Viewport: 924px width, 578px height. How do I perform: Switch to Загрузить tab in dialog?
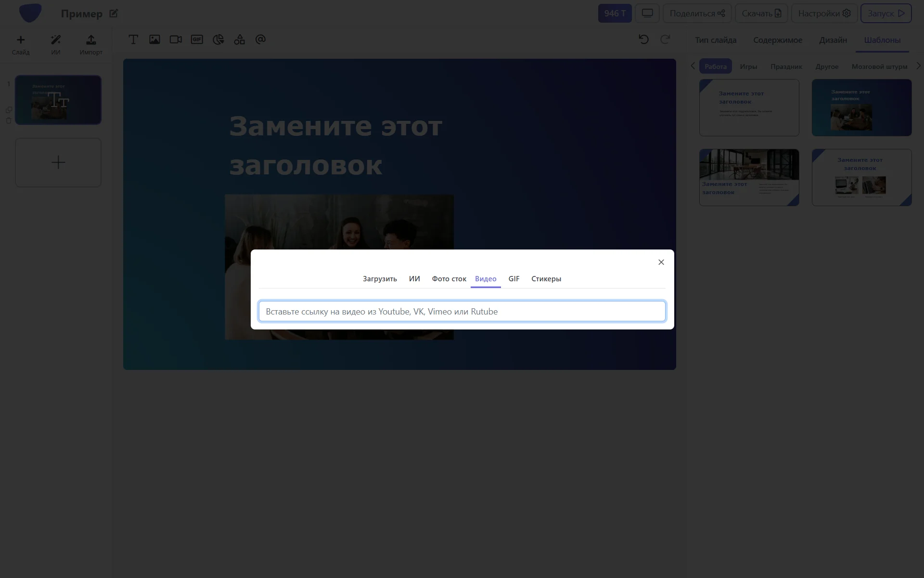point(380,279)
